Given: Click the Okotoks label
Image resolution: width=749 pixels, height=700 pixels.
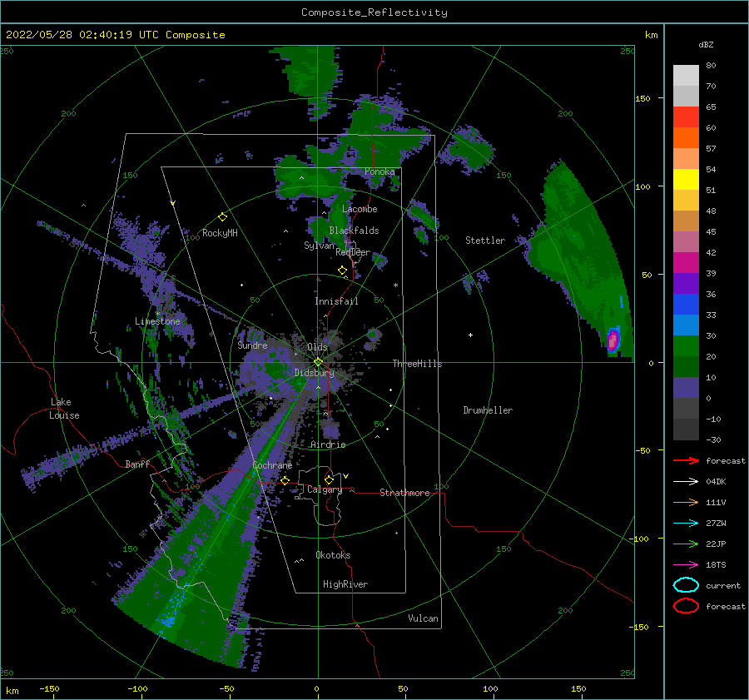Looking at the screenshot, I should 333,555.
